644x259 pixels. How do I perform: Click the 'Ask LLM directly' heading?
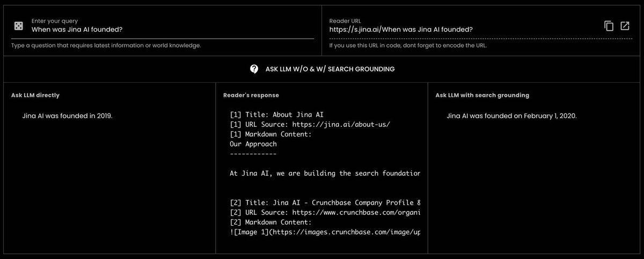click(35, 95)
